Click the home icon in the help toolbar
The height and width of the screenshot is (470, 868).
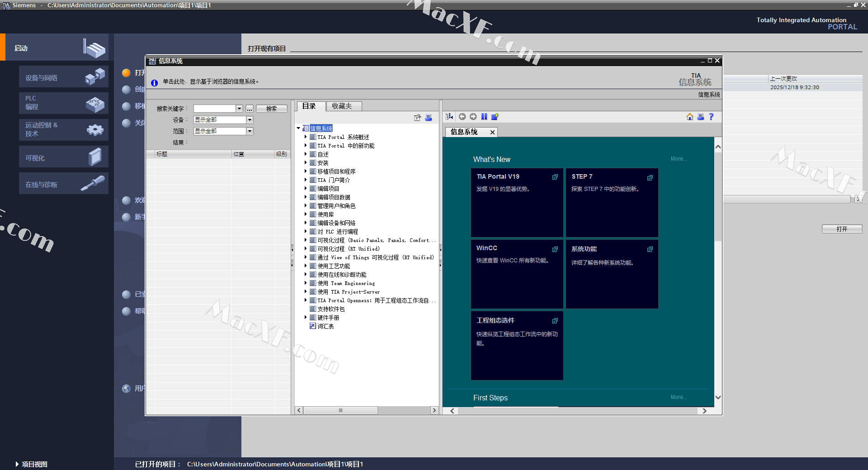pyautogui.click(x=689, y=117)
